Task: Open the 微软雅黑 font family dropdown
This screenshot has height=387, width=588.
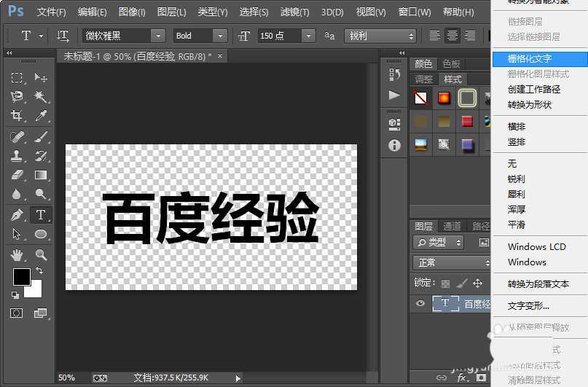Action: [x=158, y=36]
